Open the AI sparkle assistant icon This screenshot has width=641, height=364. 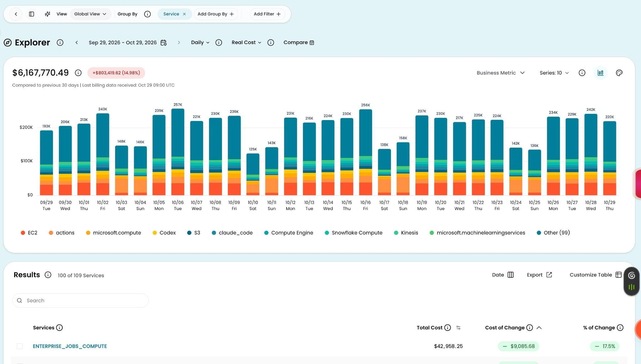pos(47,14)
